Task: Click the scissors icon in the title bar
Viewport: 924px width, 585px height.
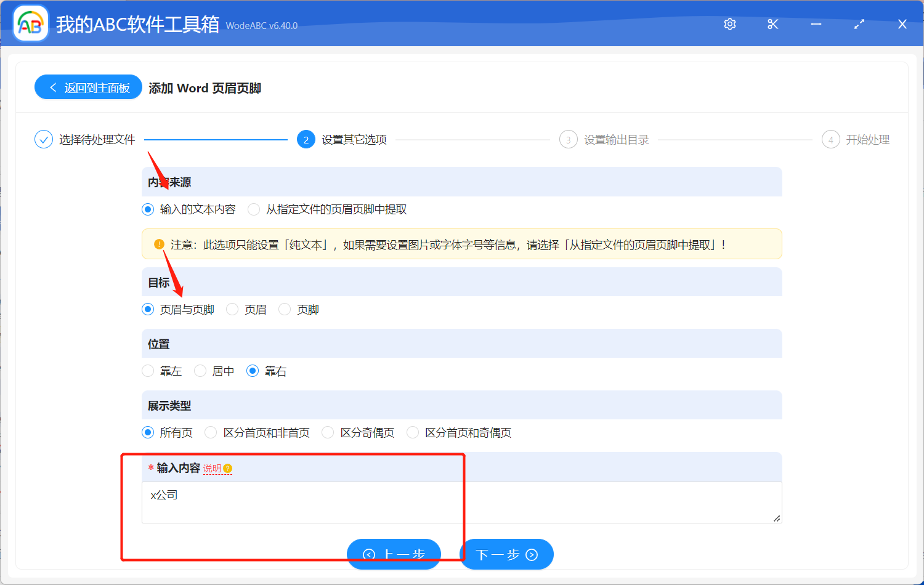Action: 772,23
